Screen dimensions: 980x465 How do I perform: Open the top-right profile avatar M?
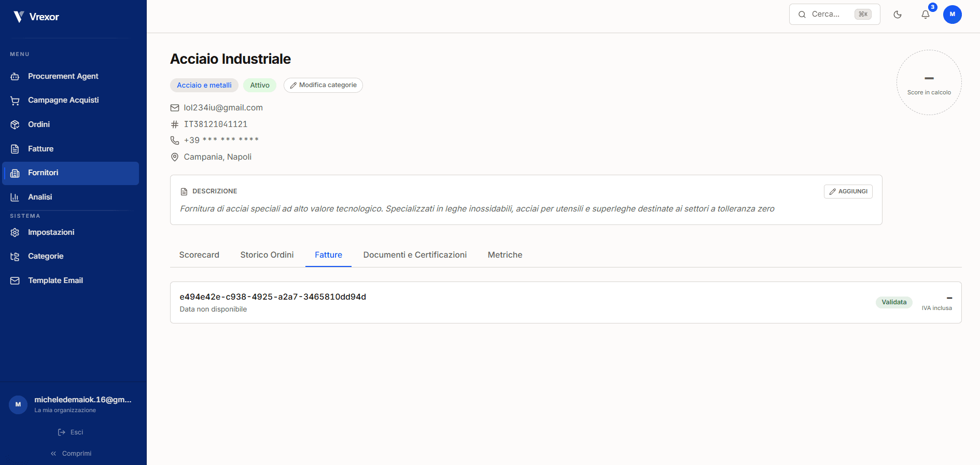click(953, 15)
